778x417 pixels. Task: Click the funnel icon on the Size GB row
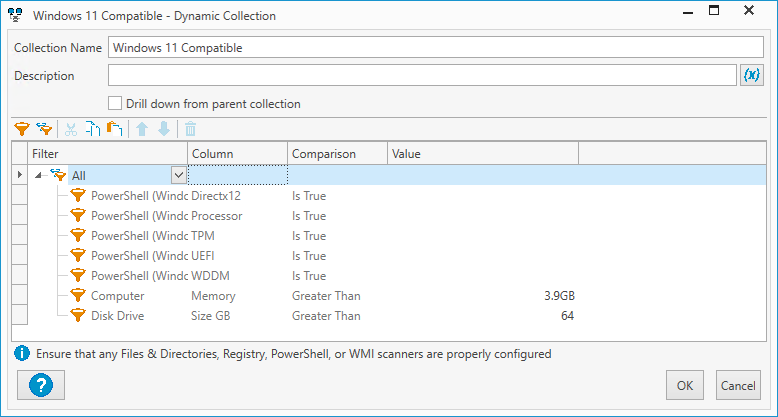(78, 315)
